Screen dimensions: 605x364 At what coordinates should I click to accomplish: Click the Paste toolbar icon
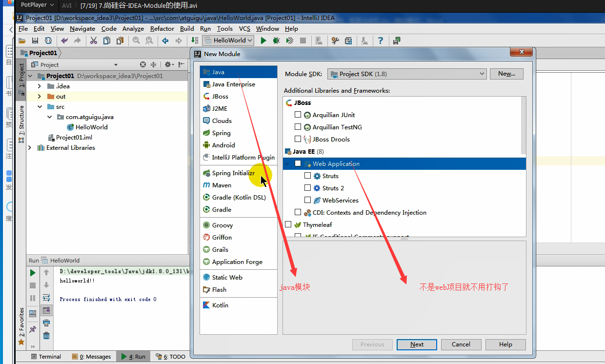tap(120, 40)
